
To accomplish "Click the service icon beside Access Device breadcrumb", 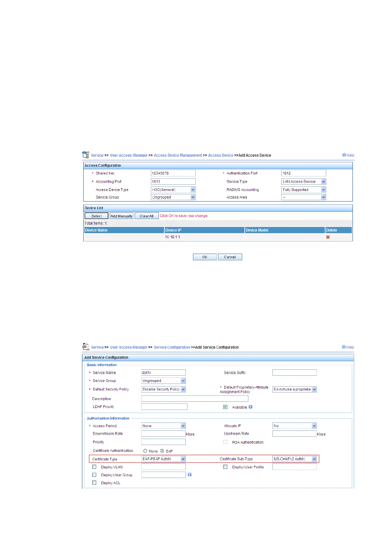I will coord(86,155).
